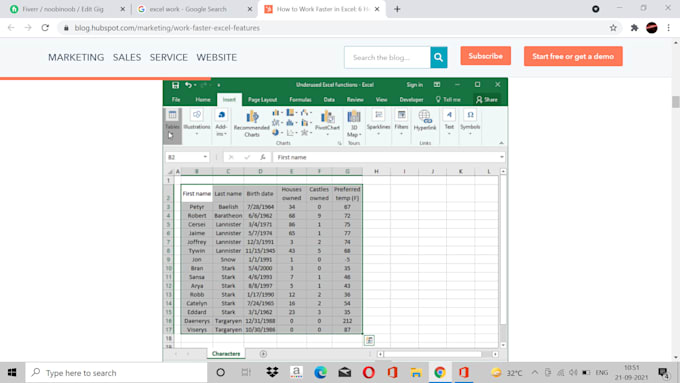Open Microsoft Edge from the taskbar
This screenshot has height=383, width=680.
coord(320,372)
